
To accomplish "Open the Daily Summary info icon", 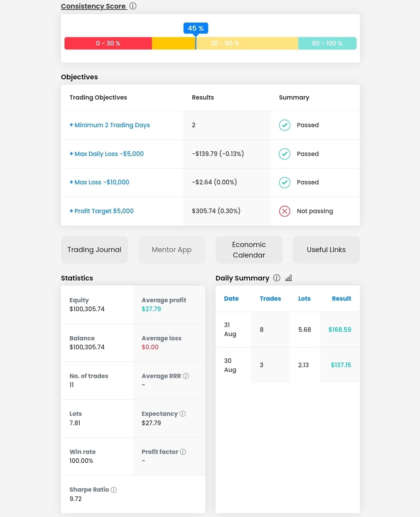I will coord(277,278).
